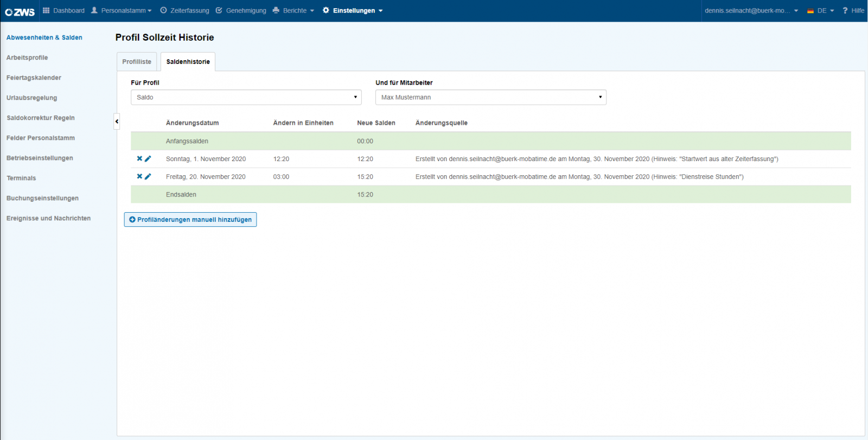Collapse the sidebar with the arrow handle

(117, 122)
